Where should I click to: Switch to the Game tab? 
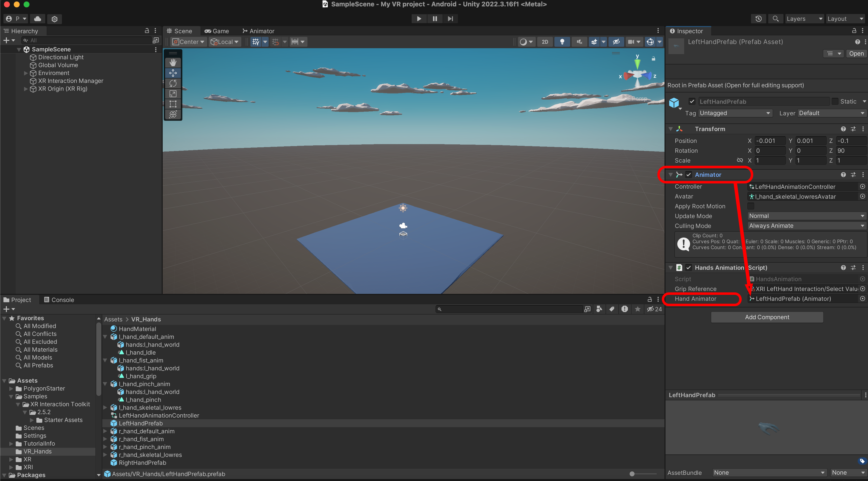coord(217,31)
